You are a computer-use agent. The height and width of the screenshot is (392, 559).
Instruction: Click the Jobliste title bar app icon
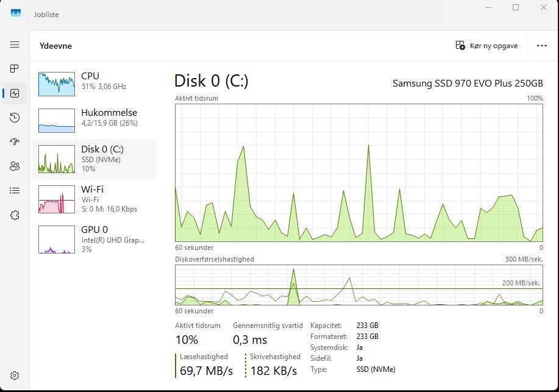(16, 13)
